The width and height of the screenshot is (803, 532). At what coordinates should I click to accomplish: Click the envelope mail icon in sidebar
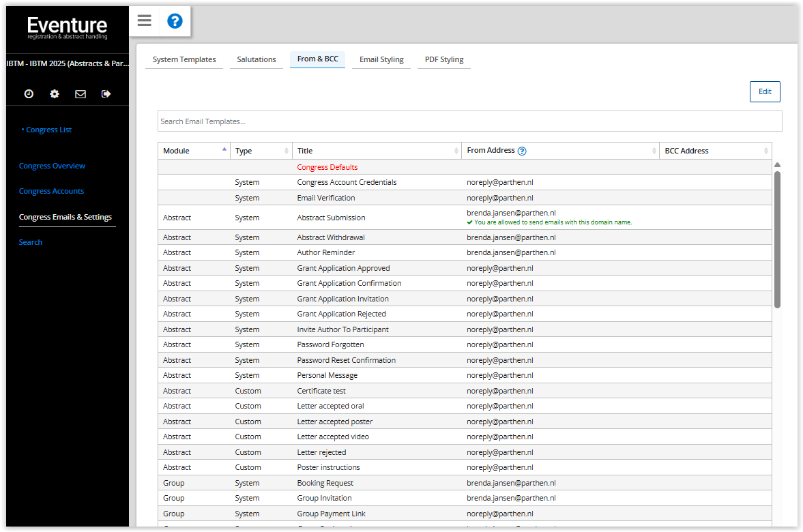click(81, 94)
